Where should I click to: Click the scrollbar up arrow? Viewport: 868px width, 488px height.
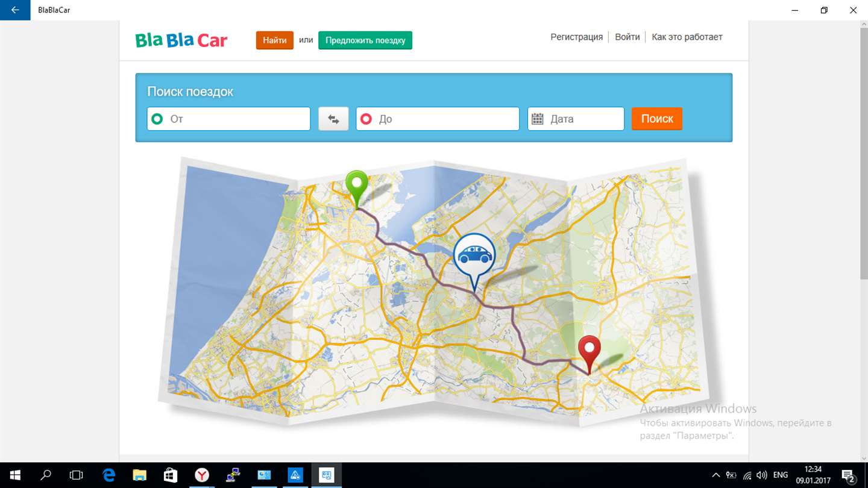point(864,24)
